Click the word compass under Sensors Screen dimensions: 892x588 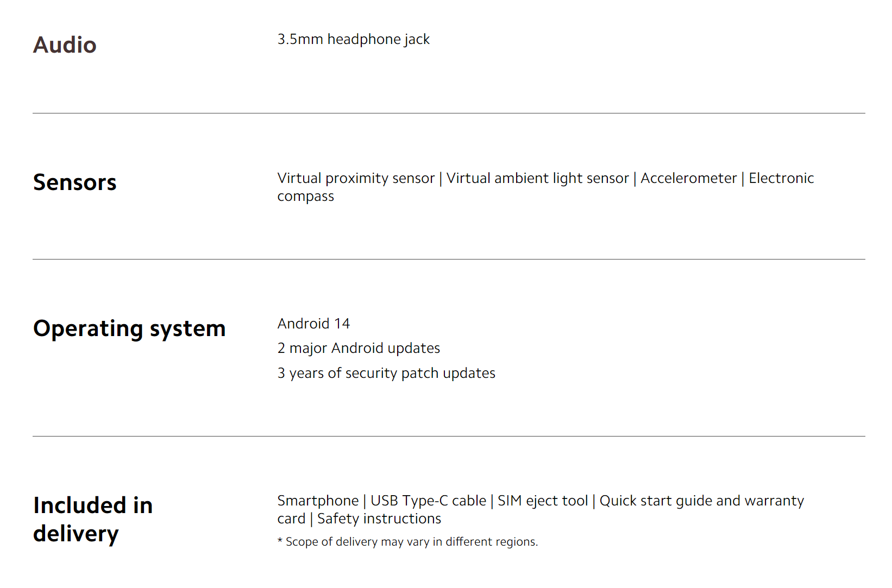coord(306,197)
